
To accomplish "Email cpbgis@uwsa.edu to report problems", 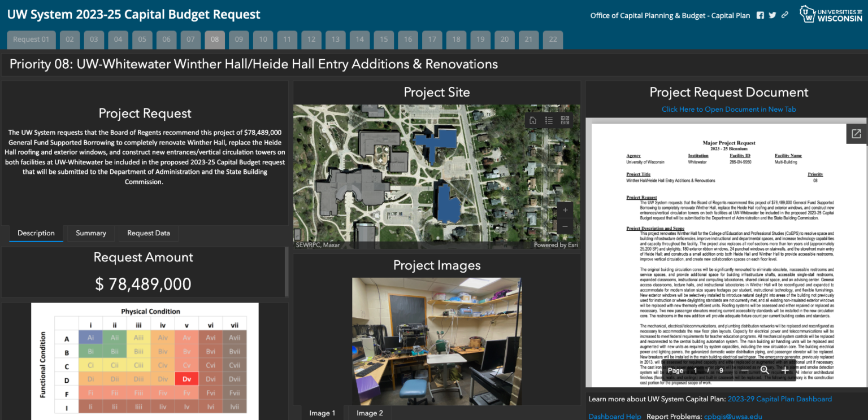I will [x=732, y=417].
